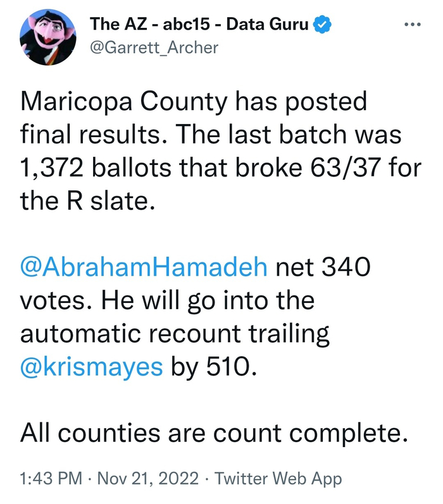
Task: Click the "automatic recount trailing" line
Action: (x=175, y=335)
